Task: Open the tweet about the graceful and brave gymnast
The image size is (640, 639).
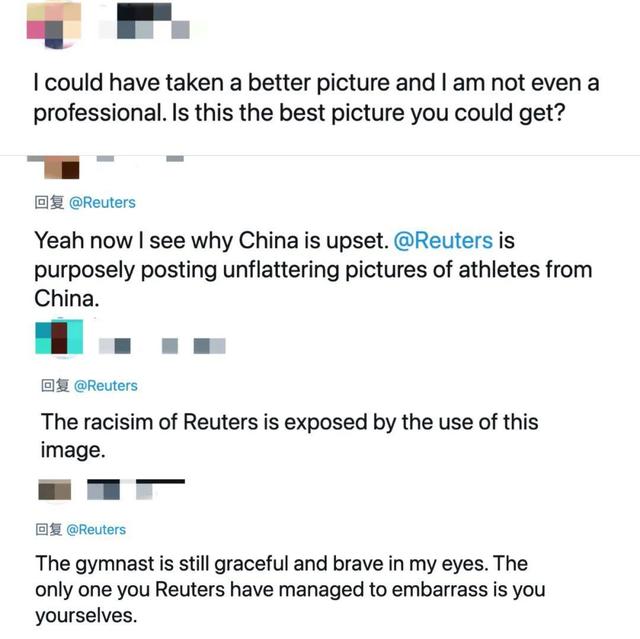Action: pyautogui.click(x=290, y=589)
